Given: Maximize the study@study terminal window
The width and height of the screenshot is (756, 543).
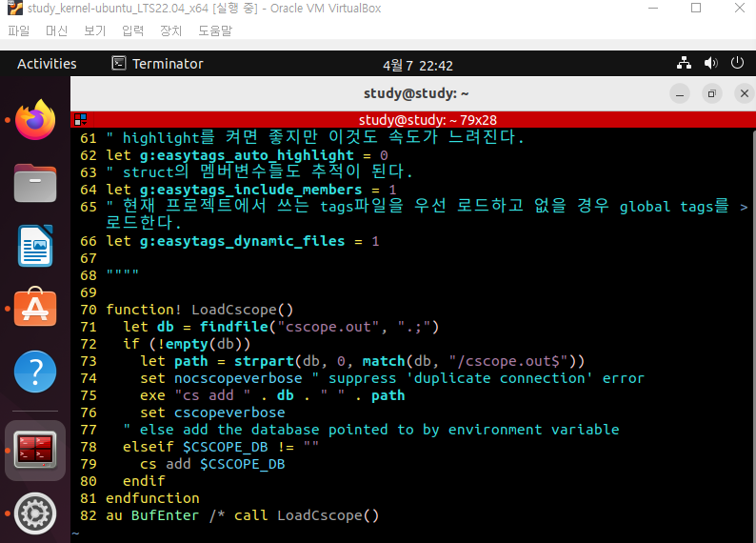Looking at the screenshot, I should [x=711, y=93].
